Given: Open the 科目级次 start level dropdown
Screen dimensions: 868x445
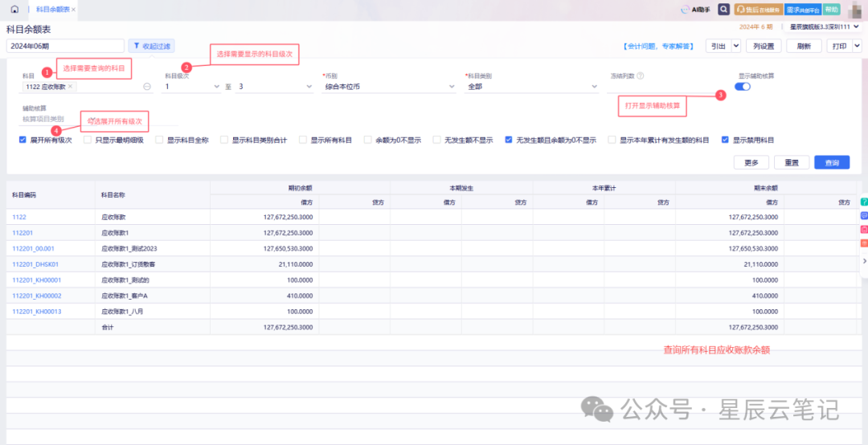Looking at the screenshot, I should click(191, 87).
